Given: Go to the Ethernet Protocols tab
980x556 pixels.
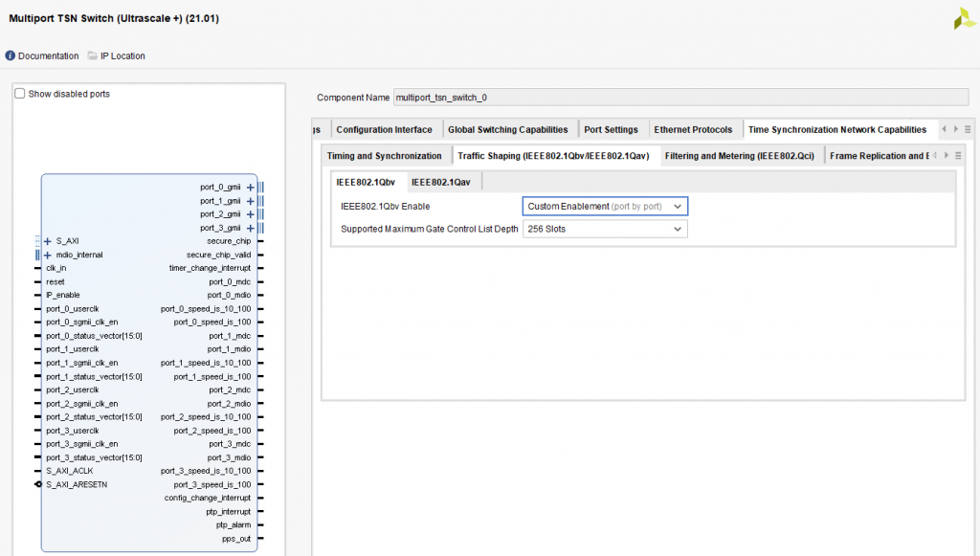Looking at the screenshot, I should click(693, 129).
